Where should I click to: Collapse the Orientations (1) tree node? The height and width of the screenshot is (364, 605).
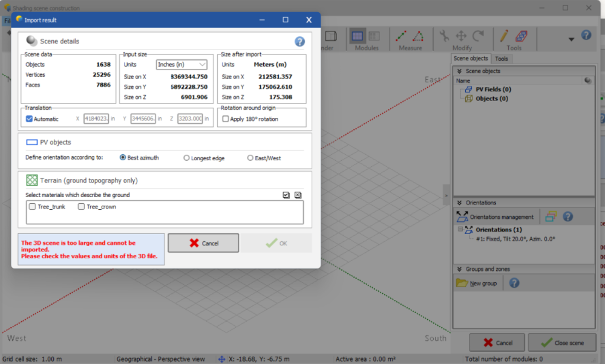[460, 230]
